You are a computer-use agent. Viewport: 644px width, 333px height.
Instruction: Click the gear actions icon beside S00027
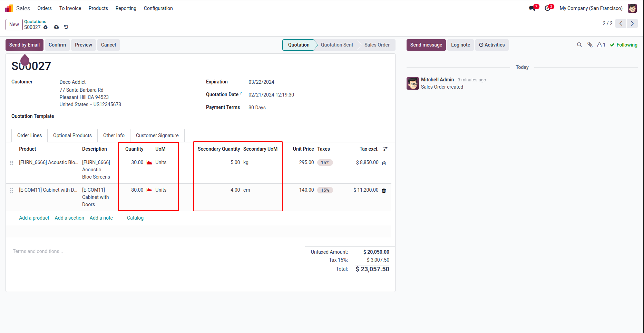(46, 27)
